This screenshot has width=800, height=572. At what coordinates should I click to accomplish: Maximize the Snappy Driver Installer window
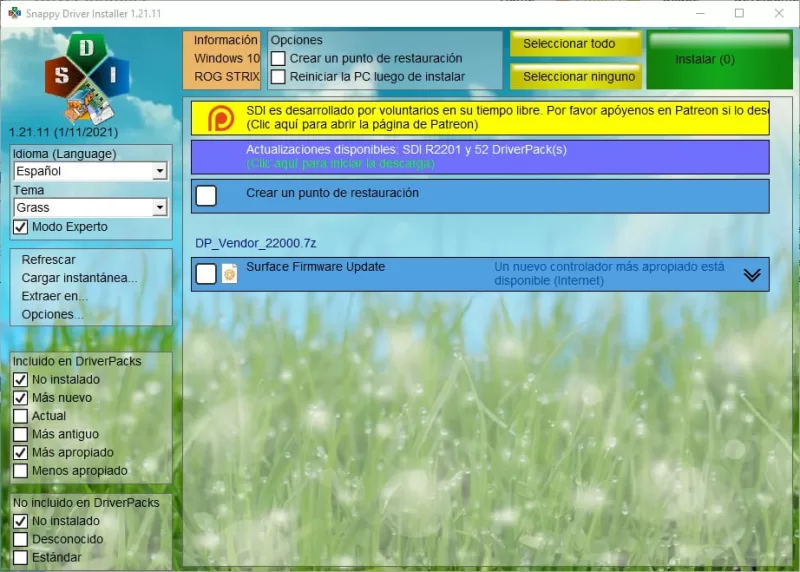click(739, 13)
